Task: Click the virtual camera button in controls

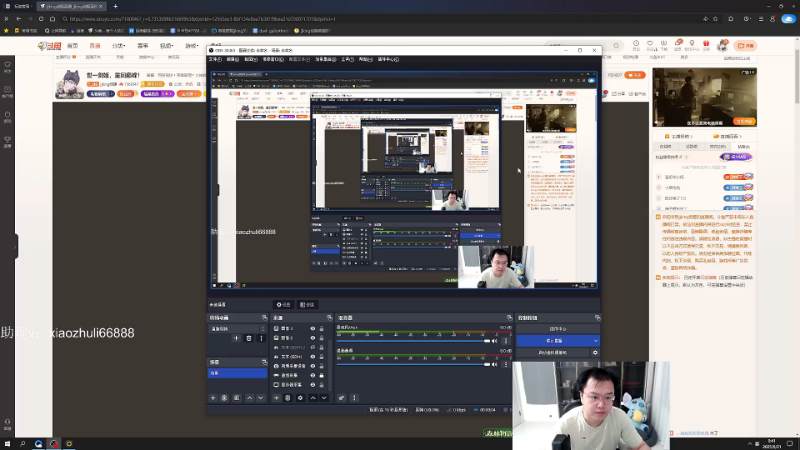Action: click(x=553, y=353)
